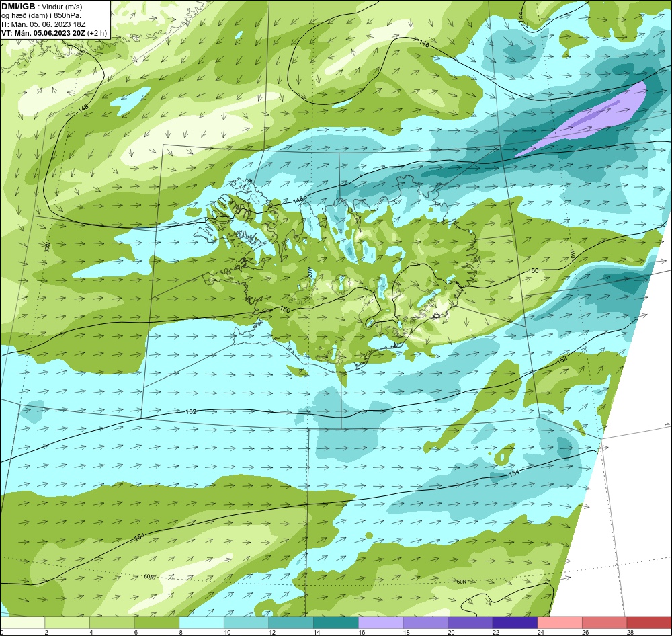Click the "144" contour label
Image resolution: width=672 pixels, height=636 pixels.
click(520, 17)
